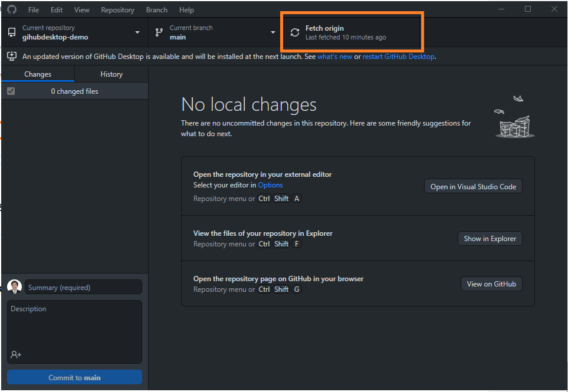568x392 pixels.
Task: Click the boxes illustration beside No local changes
Action: 514,117
